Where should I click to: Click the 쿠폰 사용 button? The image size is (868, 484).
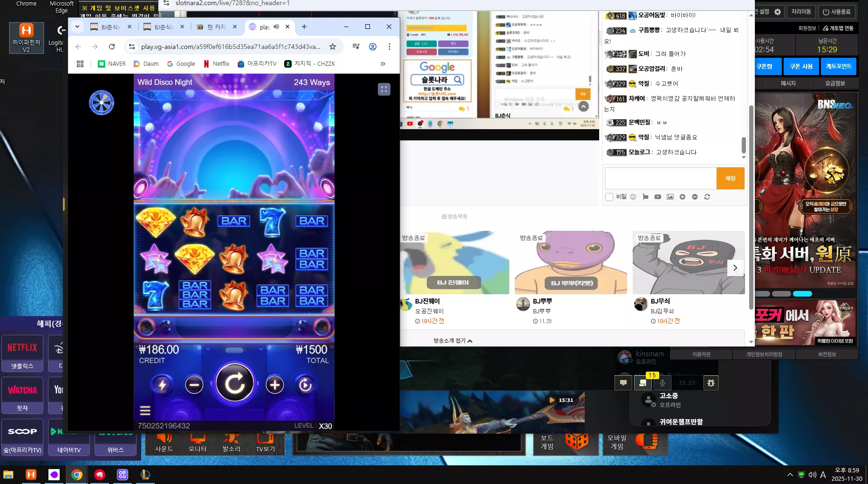(x=801, y=67)
